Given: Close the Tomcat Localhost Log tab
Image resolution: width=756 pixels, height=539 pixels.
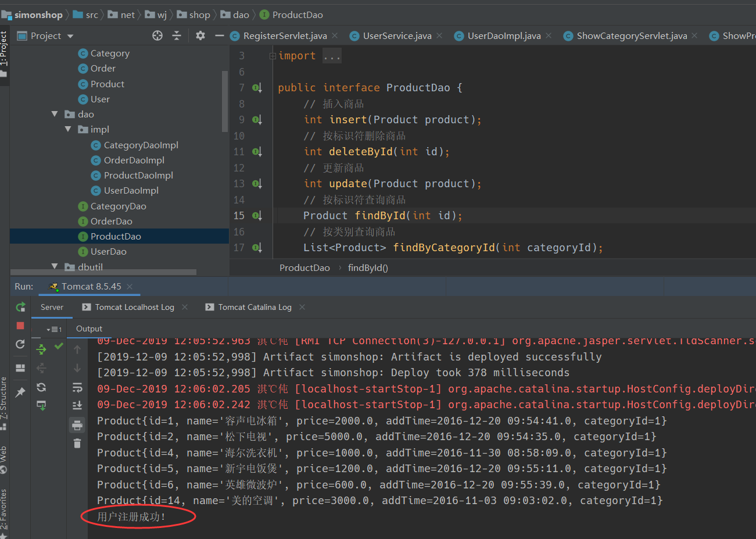Looking at the screenshot, I should [185, 307].
